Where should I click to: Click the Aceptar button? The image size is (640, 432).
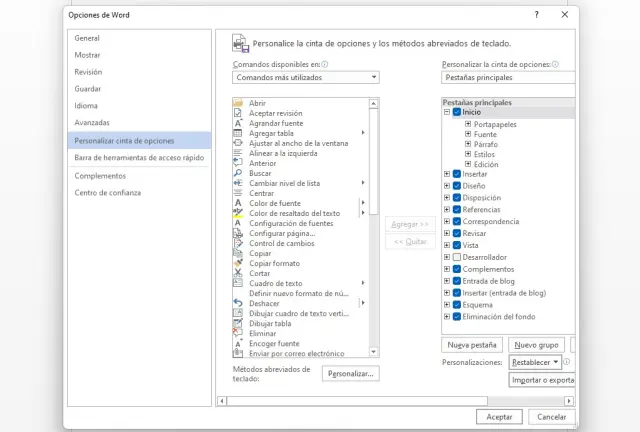coord(499,416)
